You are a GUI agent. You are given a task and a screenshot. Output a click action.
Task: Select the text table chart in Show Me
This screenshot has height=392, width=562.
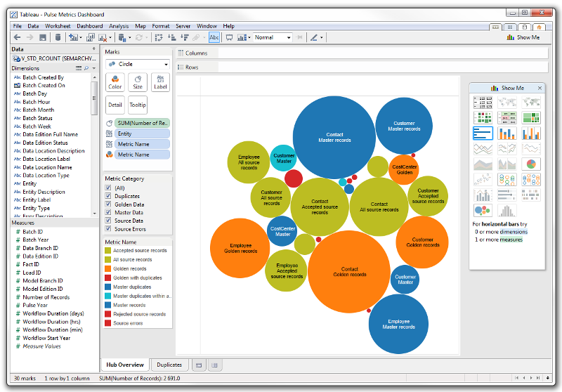pyautogui.click(x=483, y=102)
